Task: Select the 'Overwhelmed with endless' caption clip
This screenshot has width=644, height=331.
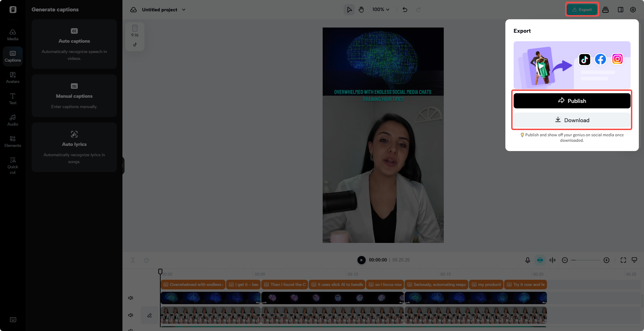Action: 193,285
